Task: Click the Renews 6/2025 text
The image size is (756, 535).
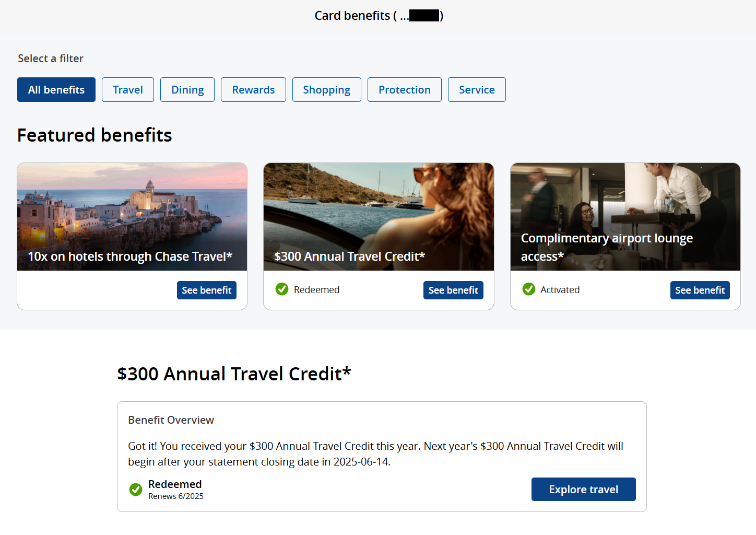Action: point(176,496)
